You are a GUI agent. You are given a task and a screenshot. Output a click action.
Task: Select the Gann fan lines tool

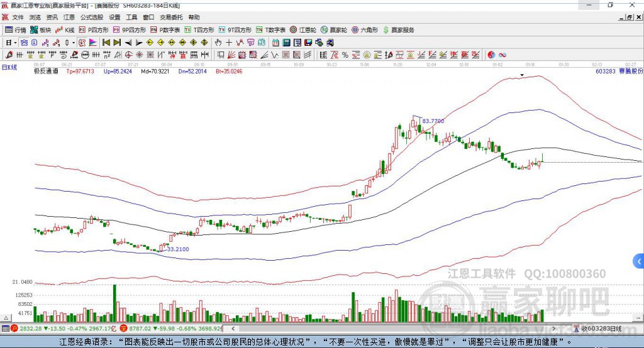tap(231, 55)
